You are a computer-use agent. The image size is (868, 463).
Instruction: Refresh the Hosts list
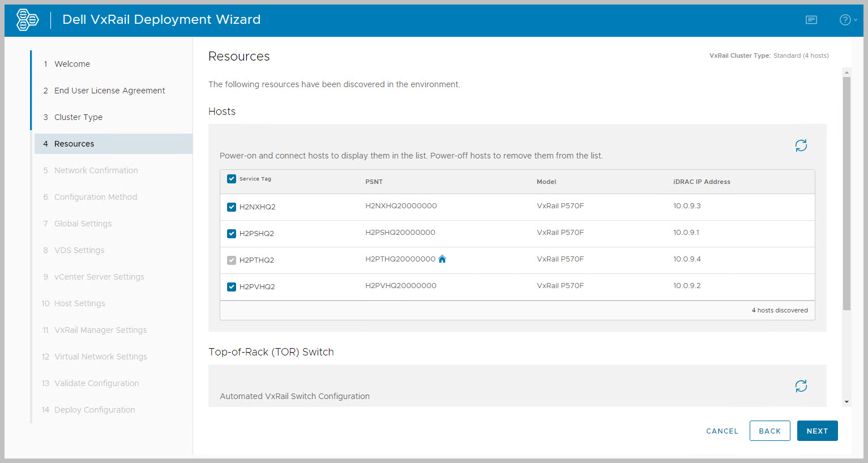(x=801, y=145)
